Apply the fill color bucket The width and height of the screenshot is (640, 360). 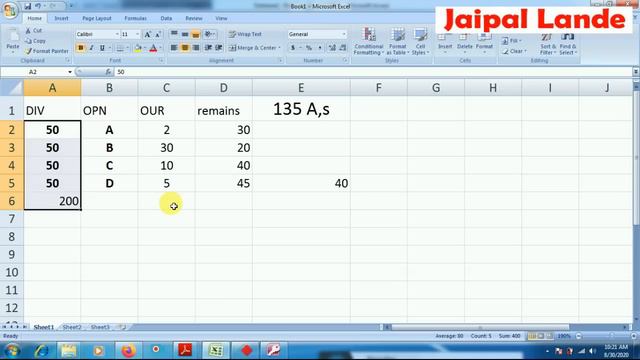pos(138,48)
